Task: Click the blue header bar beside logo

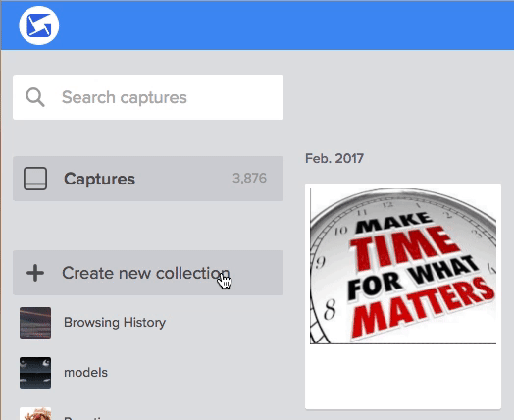Action: 285,26
